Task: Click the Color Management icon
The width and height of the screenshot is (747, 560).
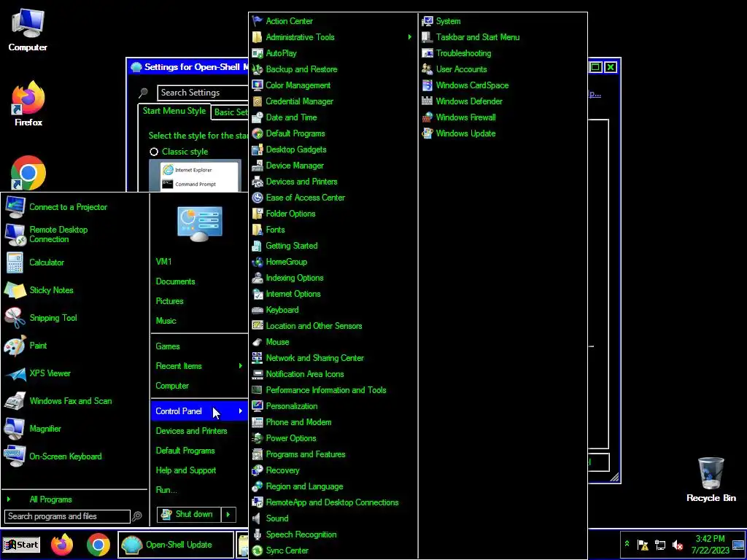Action: (x=258, y=85)
